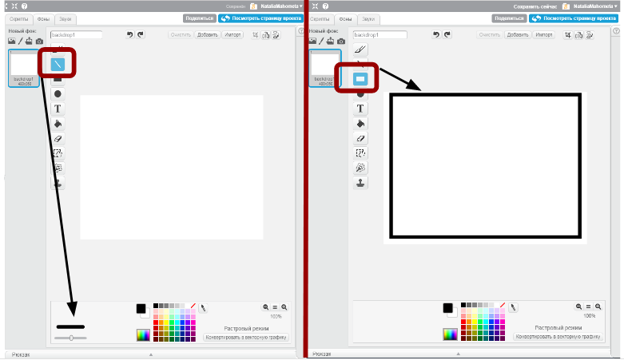Choose Remove Background tool in rectangle-drawing editor
This screenshot has width=624, height=364.
click(x=360, y=168)
